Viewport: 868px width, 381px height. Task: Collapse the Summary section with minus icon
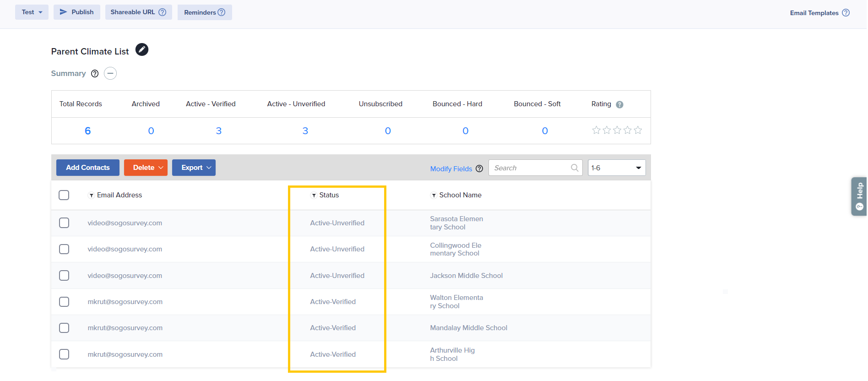(110, 73)
